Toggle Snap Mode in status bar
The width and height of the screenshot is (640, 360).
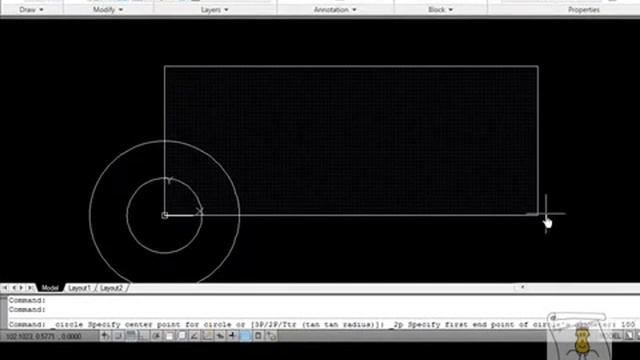[x=118, y=336]
